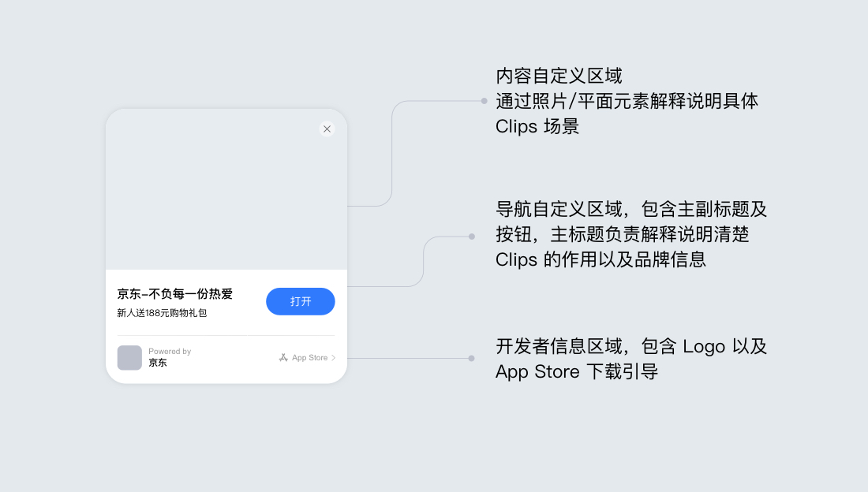868x492 pixels.
Task: Click the title 京东–不负每一份热爱
Action: (175, 294)
